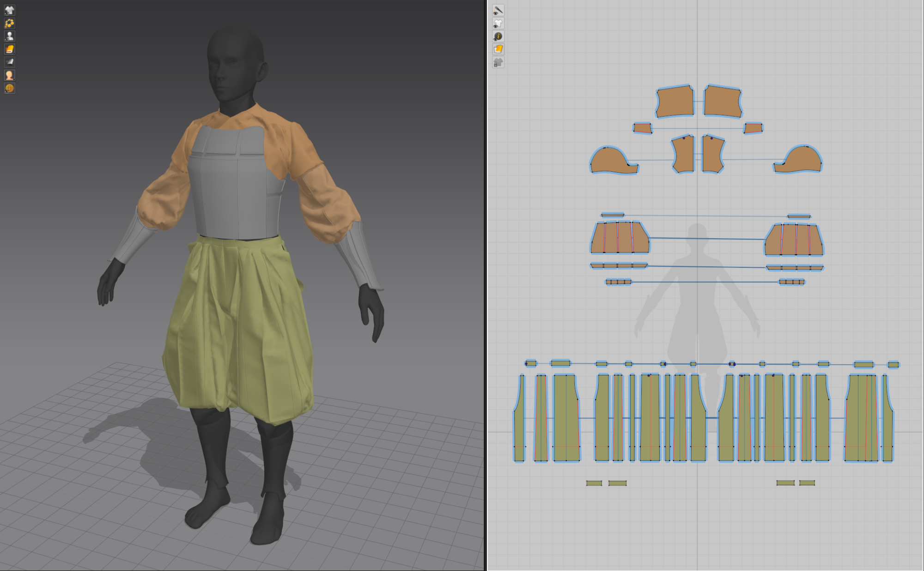Toggle 3D garment visibility in the 3D toolbar
Viewport: 924px width, 571px height.
[x=10, y=11]
